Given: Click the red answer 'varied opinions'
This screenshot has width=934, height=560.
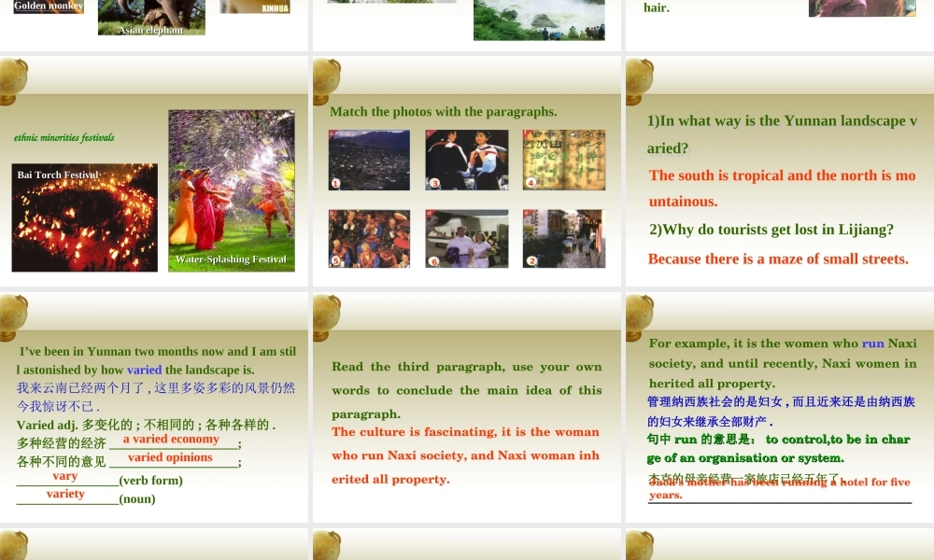Looking at the screenshot, I should [170, 457].
